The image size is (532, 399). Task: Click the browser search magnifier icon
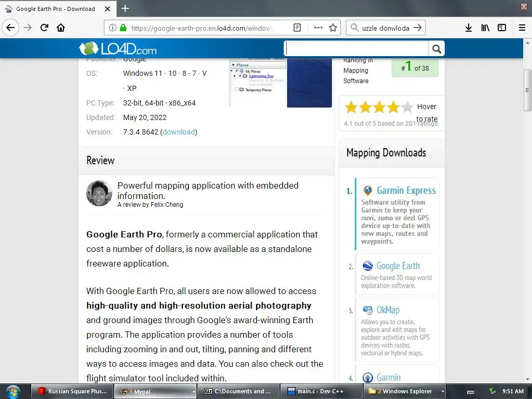[x=354, y=28]
